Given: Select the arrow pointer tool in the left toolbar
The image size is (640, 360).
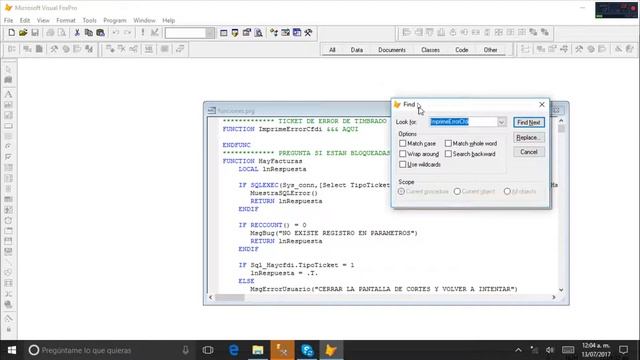Looking at the screenshot, I should pos(8,70).
